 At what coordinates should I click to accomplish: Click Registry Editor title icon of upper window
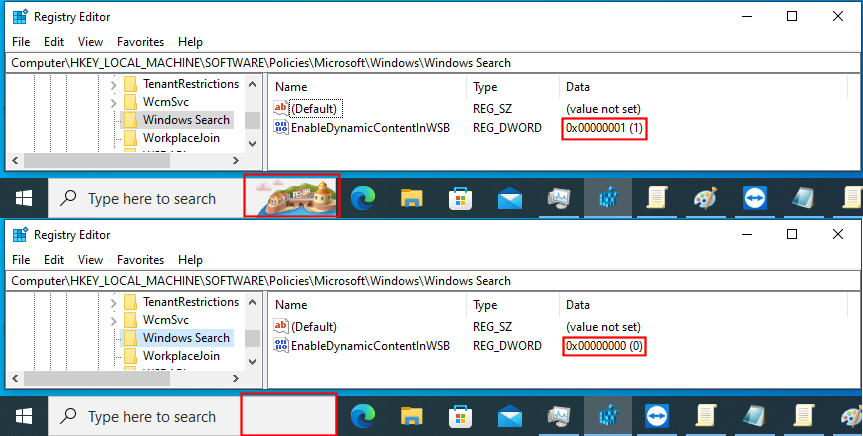click(x=20, y=17)
